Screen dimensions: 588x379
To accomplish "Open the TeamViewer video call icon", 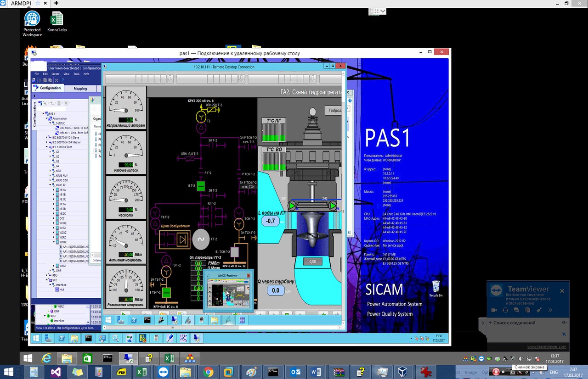I will [x=494, y=310].
